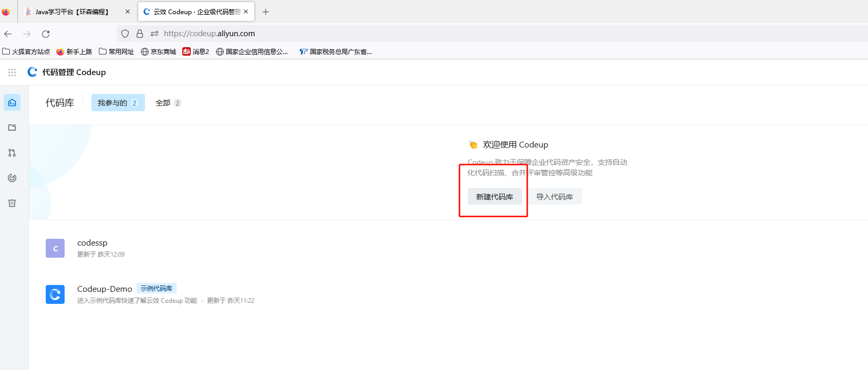This screenshot has width=868, height=370.
Task: Go forward with the browser forward arrow
Action: [x=27, y=34]
